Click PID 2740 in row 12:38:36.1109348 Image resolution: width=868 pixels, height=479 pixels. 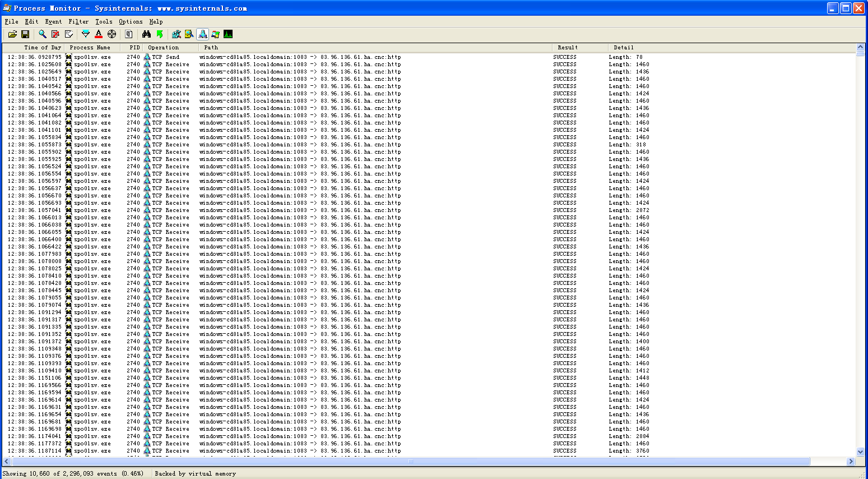point(133,349)
